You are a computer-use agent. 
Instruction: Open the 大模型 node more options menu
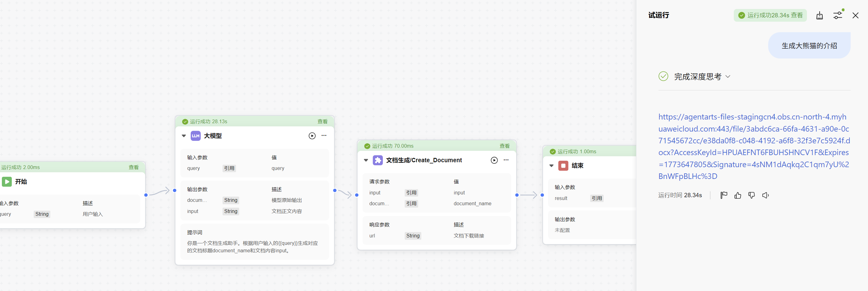click(324, 136)
